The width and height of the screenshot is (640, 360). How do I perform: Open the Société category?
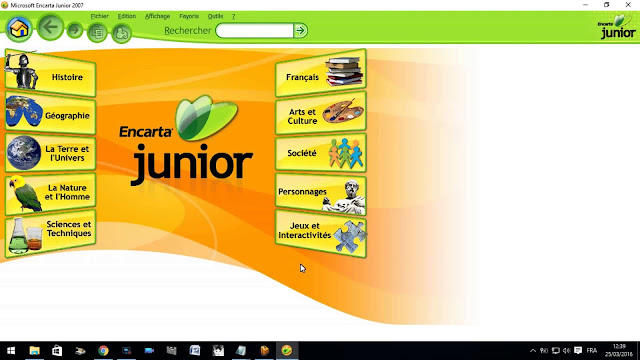click(x=321, y=153)
